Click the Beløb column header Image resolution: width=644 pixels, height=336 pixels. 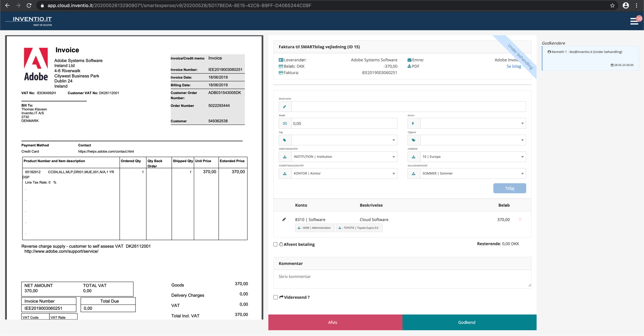click(x=504, y=205)
